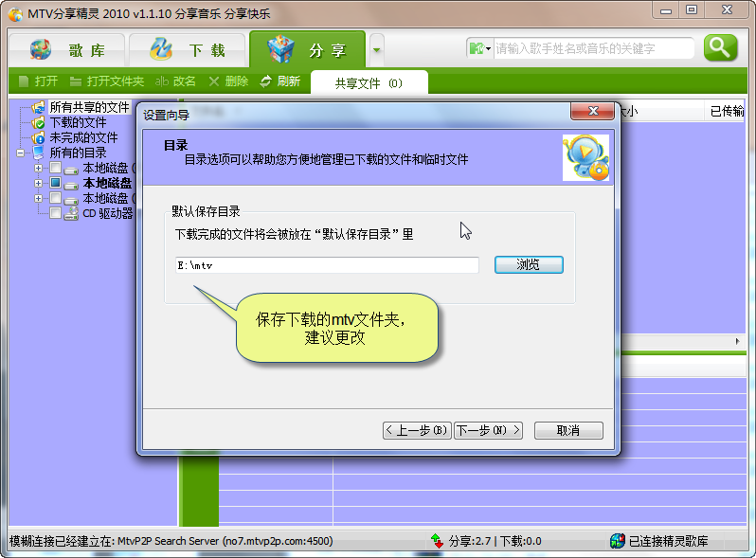Click the 所有共享的文件 share icon
This screenshot has width=756, height=558.
tap(38, 107)
